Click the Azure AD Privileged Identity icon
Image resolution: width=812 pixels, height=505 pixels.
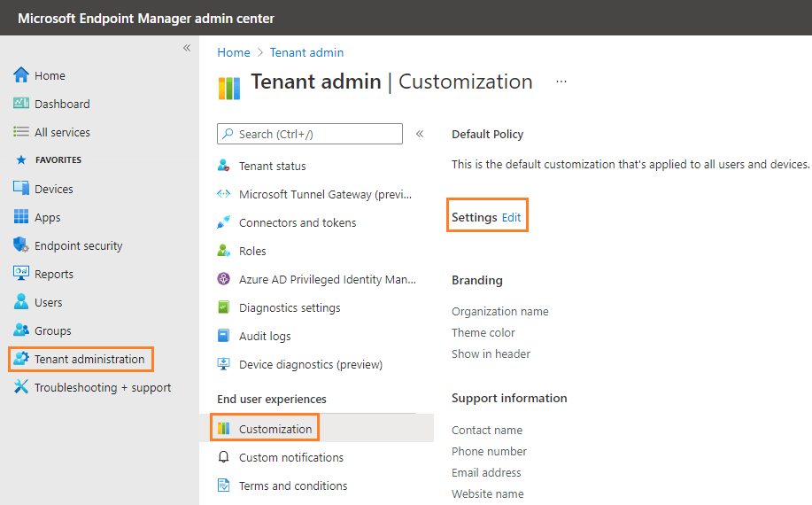[223, 279]
